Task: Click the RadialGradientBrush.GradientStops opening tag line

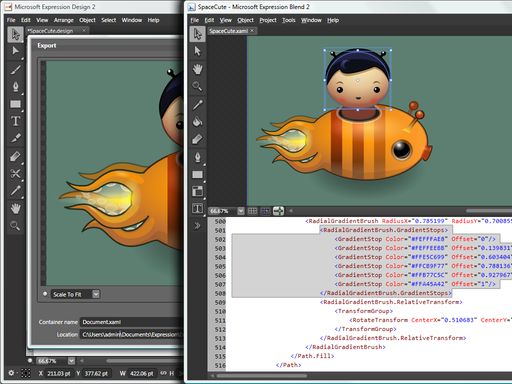Action: pyautogui.click(x=384, y=230)
